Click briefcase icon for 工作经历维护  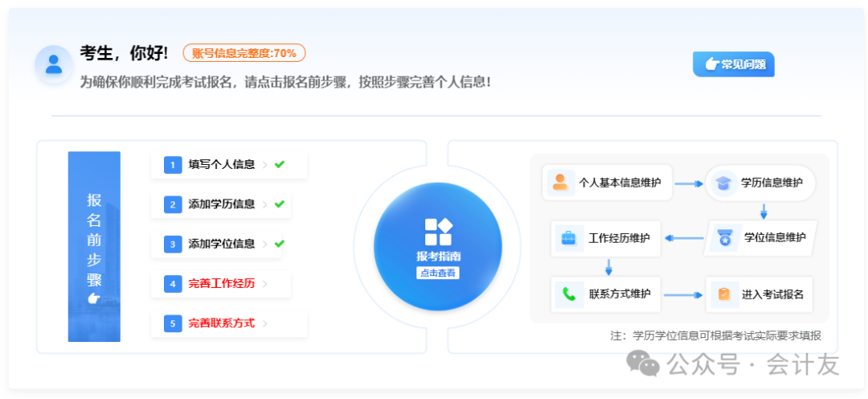569,239
